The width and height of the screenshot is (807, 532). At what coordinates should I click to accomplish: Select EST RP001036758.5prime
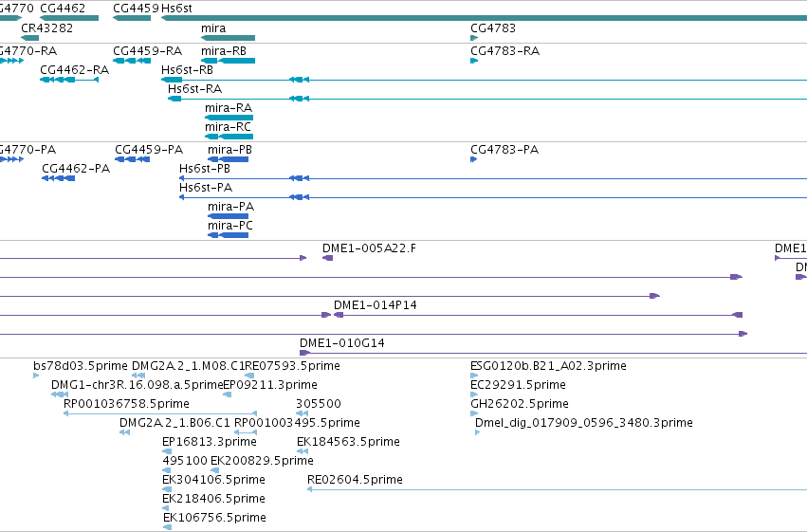tap(160, 413)
